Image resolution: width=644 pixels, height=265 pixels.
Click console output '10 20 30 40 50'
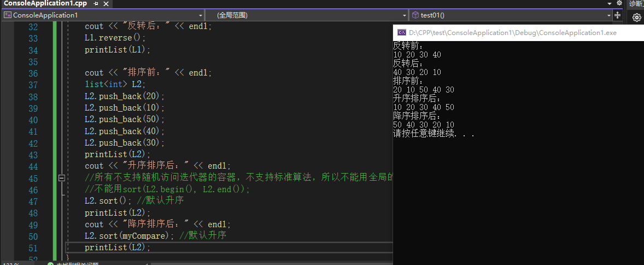pyautogui.click(x=424, y=107)
